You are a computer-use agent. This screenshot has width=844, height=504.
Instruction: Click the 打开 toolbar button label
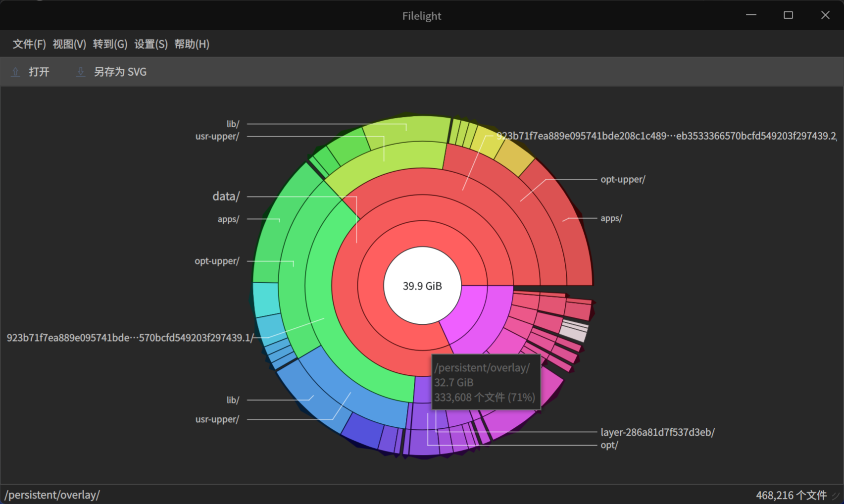[39, 72]
